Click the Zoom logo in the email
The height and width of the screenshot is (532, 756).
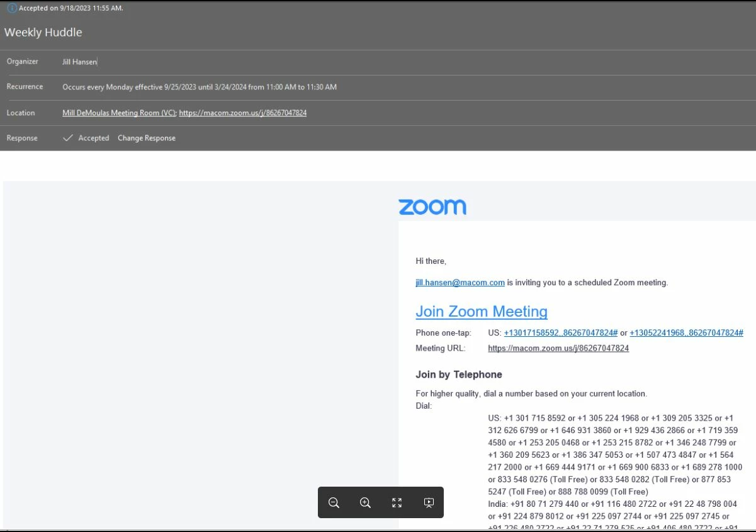(432, 207)
